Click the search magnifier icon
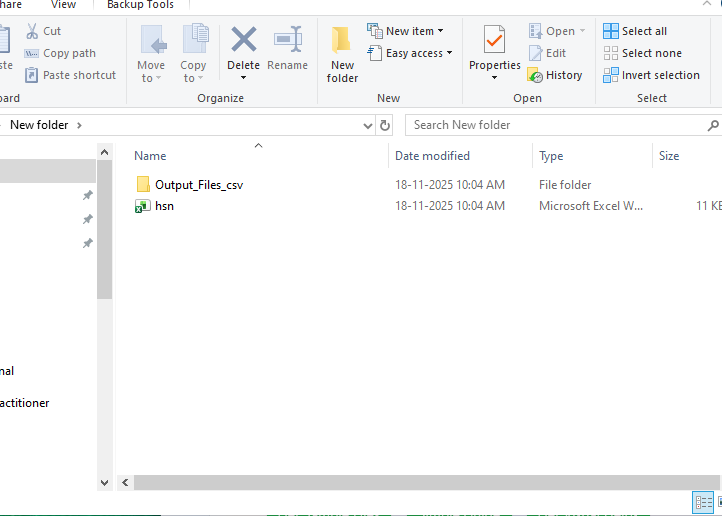The image size is (722, 516). pos(713,125)
